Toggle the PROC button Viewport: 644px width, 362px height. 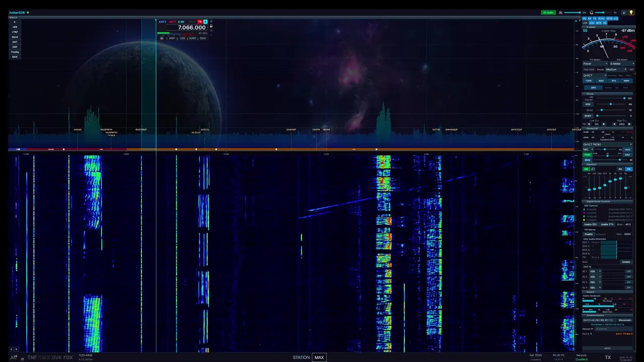tap(587, 155)
